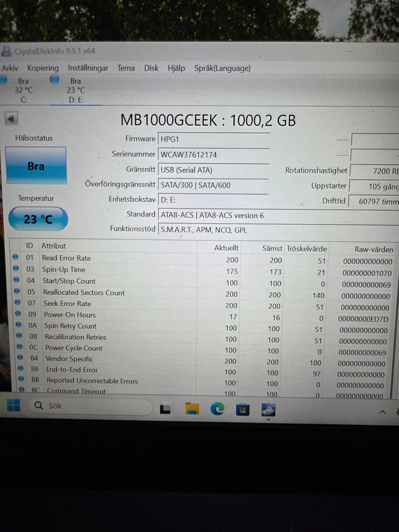This screenshot has width=399, height=532.
Task: Click the blue Bra health status button
Action: click(x=36, y=165)
